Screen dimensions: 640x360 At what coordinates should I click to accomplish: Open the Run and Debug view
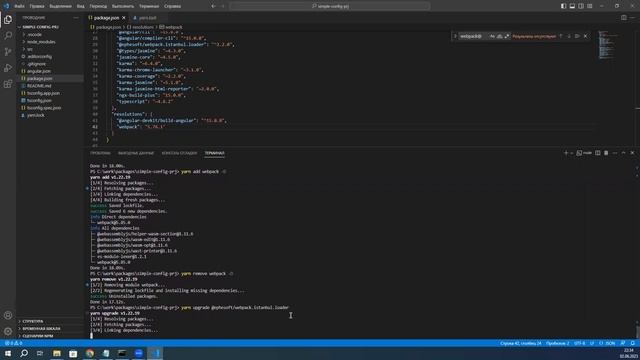[8, 68]
